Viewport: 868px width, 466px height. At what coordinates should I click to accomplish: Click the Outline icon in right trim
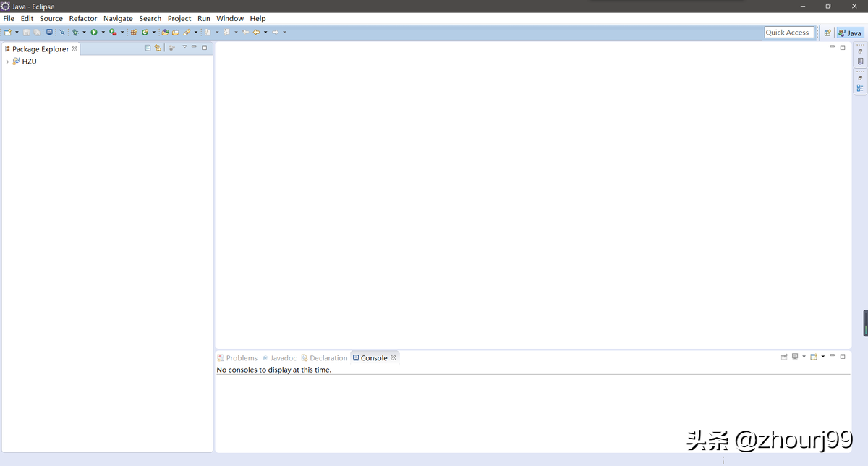860,88
